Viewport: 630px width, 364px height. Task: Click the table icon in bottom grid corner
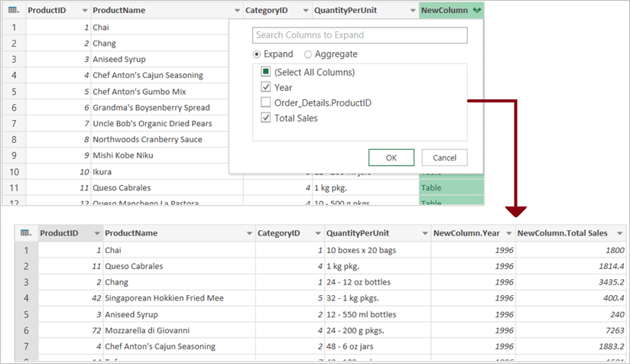click(x=25, y=233)
